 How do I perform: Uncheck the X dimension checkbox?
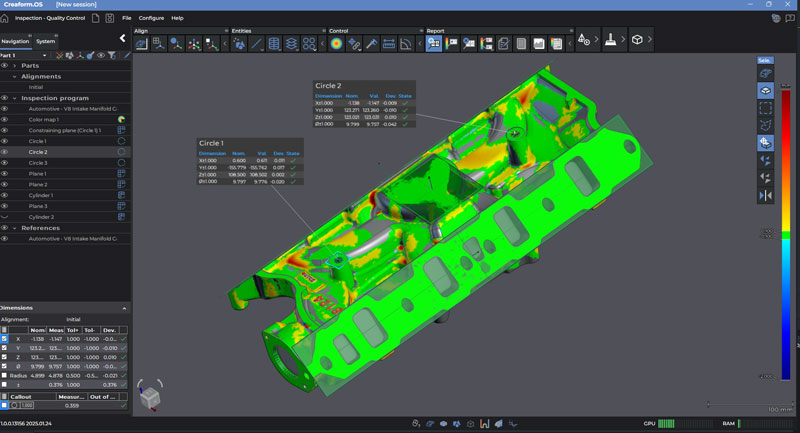(5, 339)
